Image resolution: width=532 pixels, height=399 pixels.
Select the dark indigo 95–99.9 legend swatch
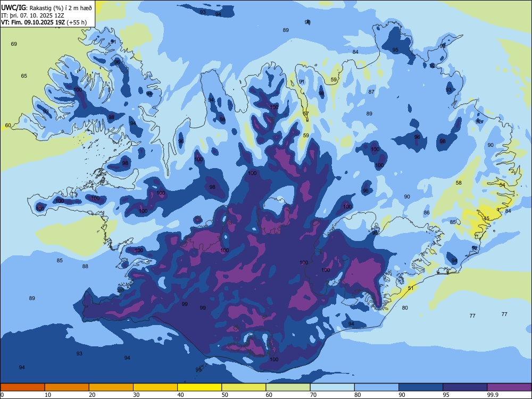click(x=465, y=387)
